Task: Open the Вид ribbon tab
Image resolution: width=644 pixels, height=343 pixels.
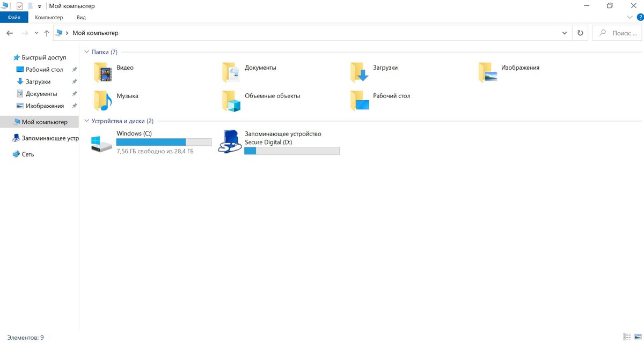Action: click(81, 17)
